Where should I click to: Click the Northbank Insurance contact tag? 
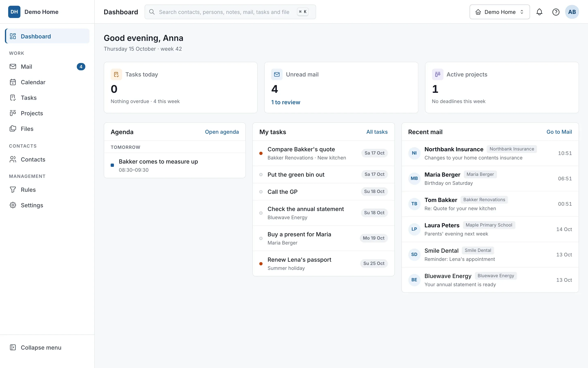pyautogui.click(x=512, y=149)
